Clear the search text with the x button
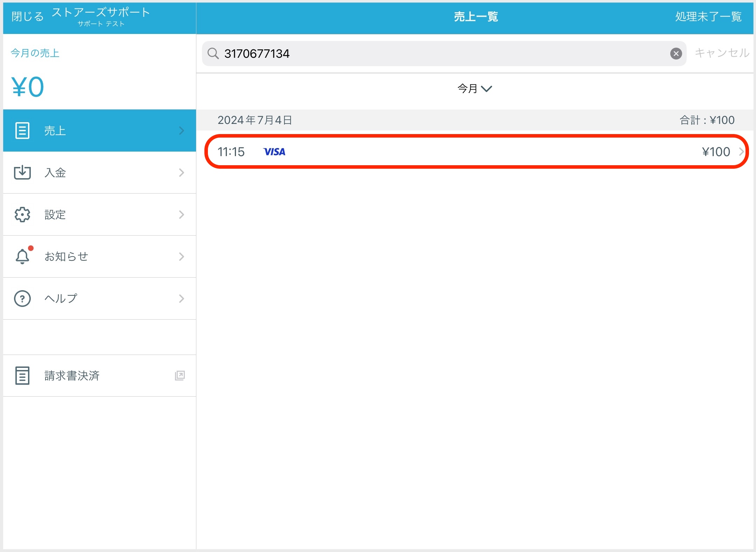Image resolution: width=756 pixels, height=552 pixels. click(x=676, y=54)
